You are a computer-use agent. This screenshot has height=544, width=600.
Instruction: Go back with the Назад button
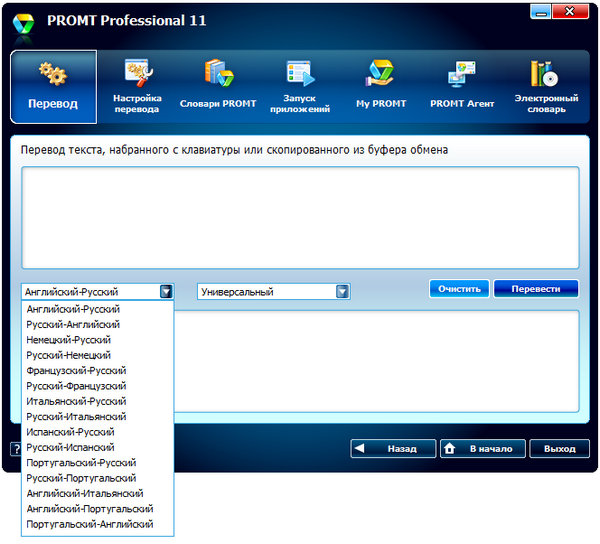click(x=393, y=449)
